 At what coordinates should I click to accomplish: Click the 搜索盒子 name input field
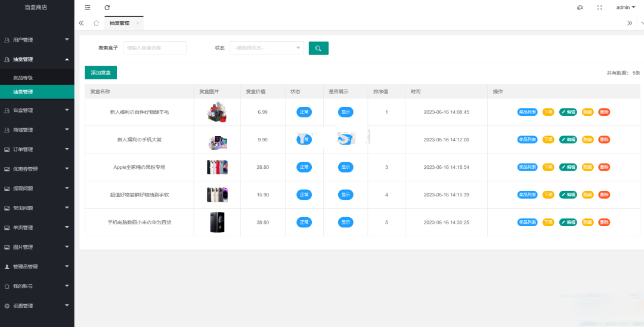(x=154, y=48)
